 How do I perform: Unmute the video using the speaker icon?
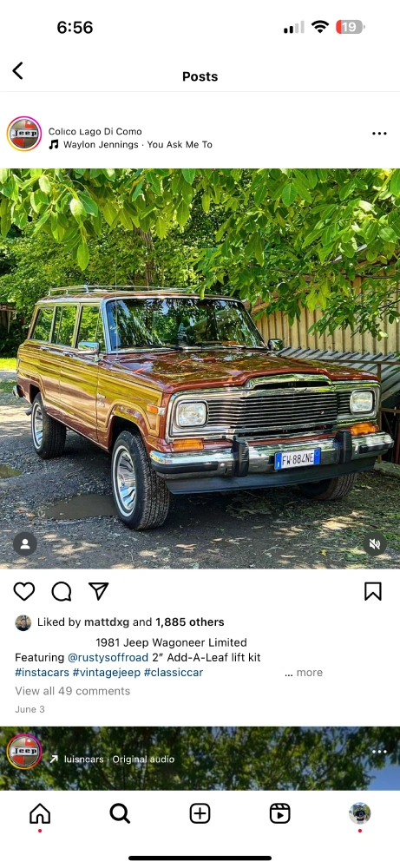click(375, 544)
